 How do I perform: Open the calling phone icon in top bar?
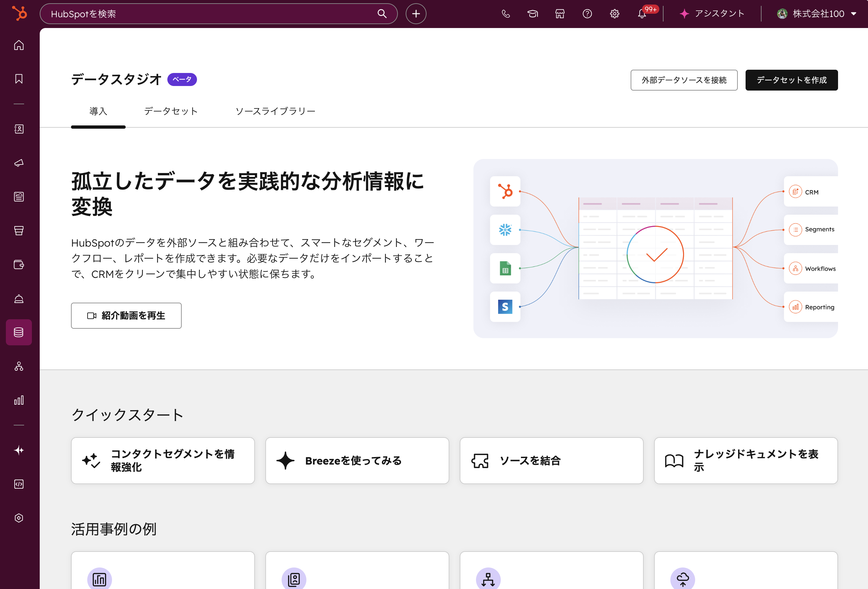(x=506, y=13)
